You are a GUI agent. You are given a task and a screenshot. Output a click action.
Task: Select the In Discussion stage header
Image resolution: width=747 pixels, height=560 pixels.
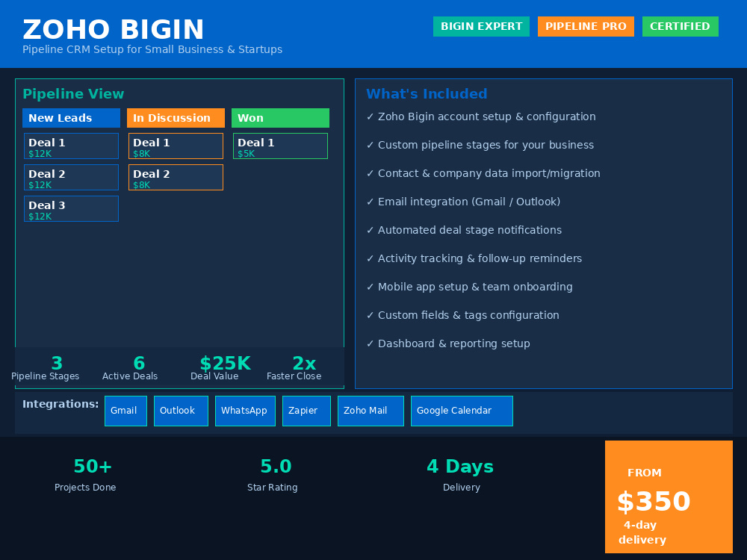point(176,118)
